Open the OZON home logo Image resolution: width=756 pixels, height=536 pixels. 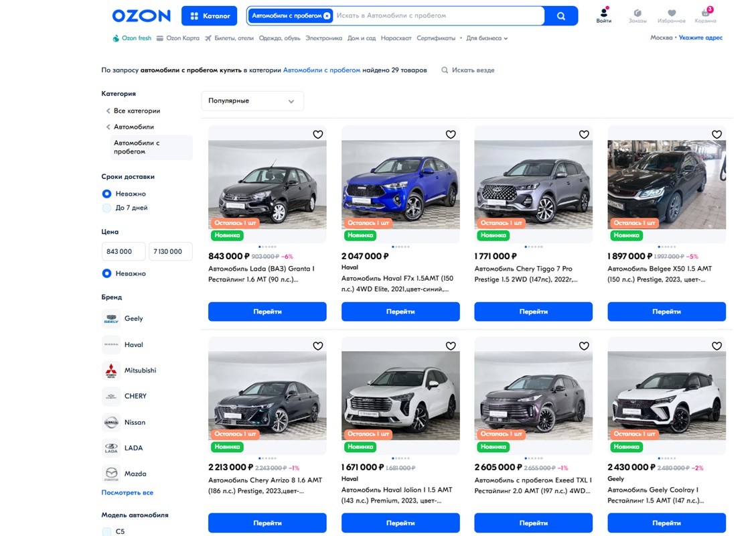pyautogui.click(x=141, y=16)
